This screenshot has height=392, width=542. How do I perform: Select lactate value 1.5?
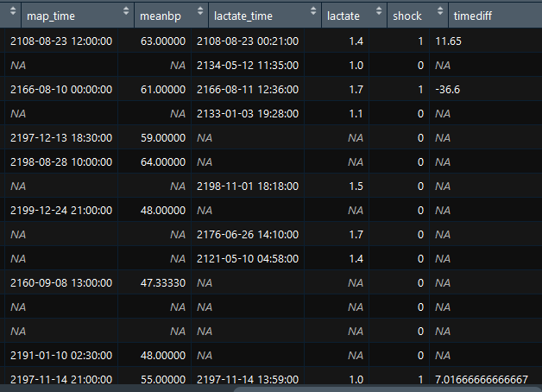[x=356, y=187]
